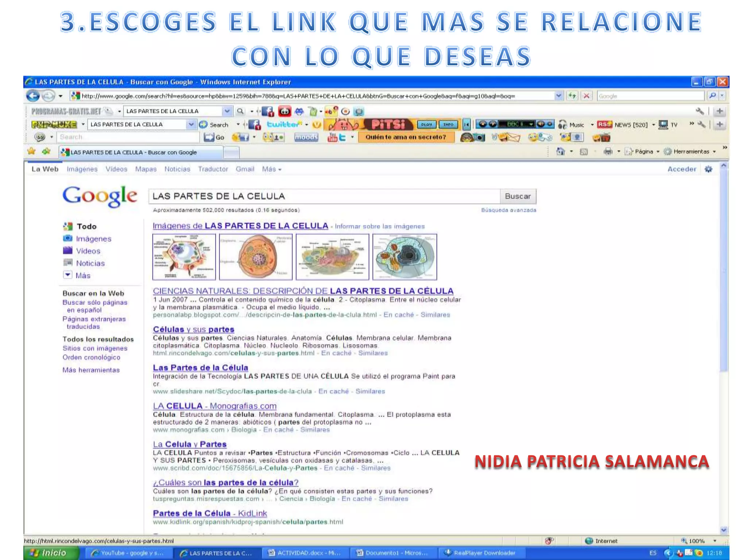Click the Stop loading red X icon
Image resolution: width=747 pixels, height=560 pixels.
click(x=586, y=96)
